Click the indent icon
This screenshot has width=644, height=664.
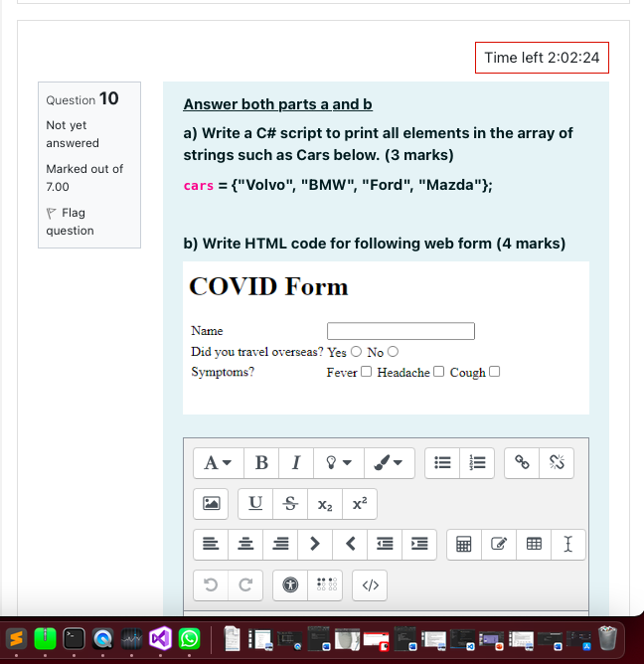click(x=419, y=544)
